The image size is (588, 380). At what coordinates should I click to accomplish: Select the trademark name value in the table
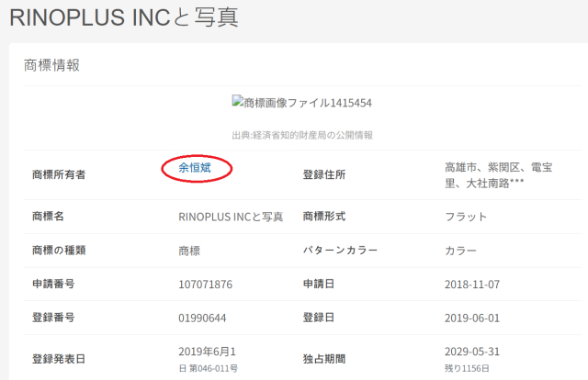pos(231,218)
